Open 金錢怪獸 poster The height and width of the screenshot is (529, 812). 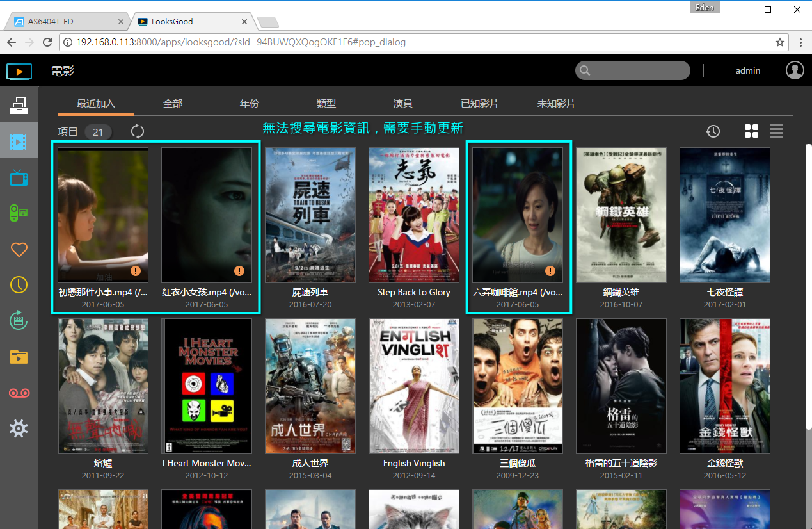(725, 386)
